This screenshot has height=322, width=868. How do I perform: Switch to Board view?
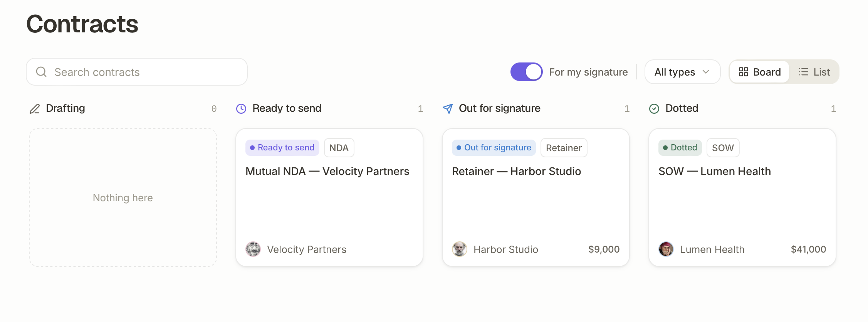click(x=759, y=72)
